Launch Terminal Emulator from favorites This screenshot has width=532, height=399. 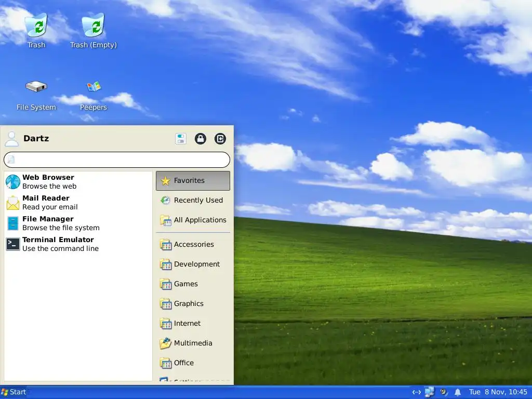click(78, 244)
